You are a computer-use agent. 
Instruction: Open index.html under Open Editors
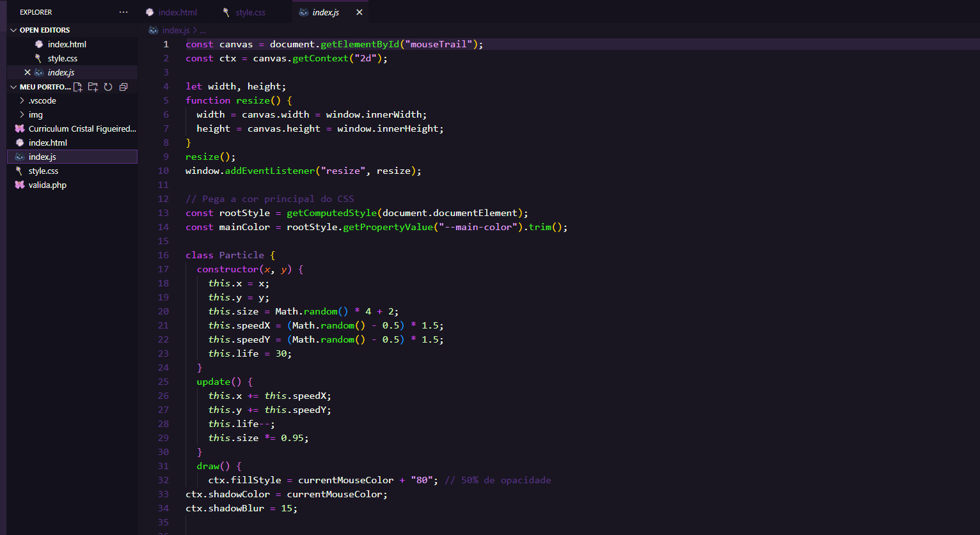point(72,44)
